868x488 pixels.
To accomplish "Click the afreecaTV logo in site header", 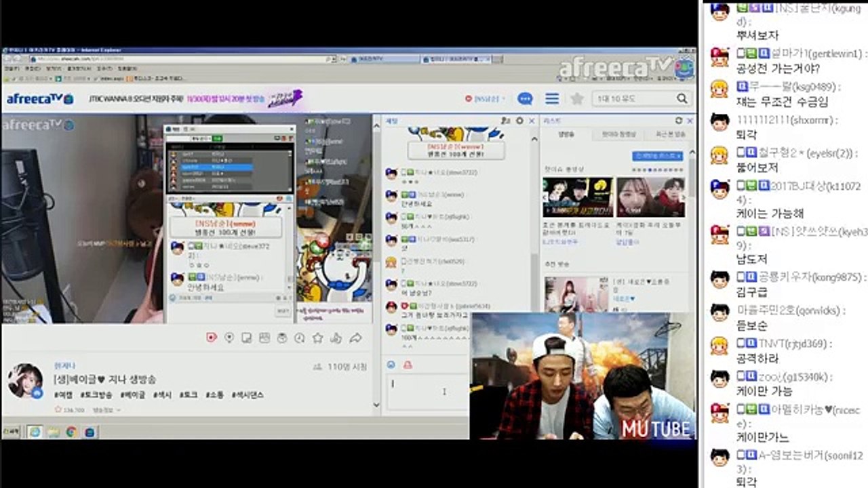I will (x=39, y=99).
